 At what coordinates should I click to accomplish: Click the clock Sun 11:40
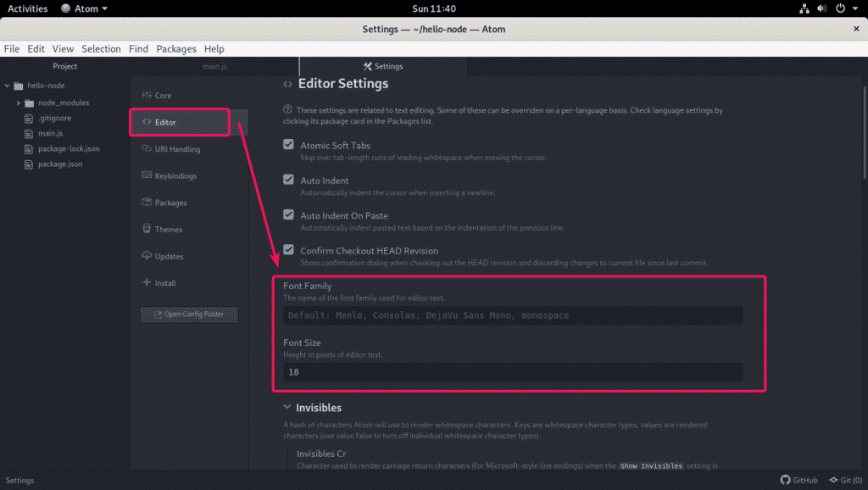point(434,8)
